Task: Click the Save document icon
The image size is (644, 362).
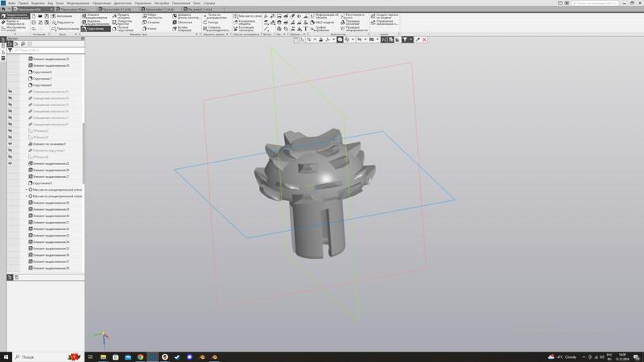Action: point(47,16)
